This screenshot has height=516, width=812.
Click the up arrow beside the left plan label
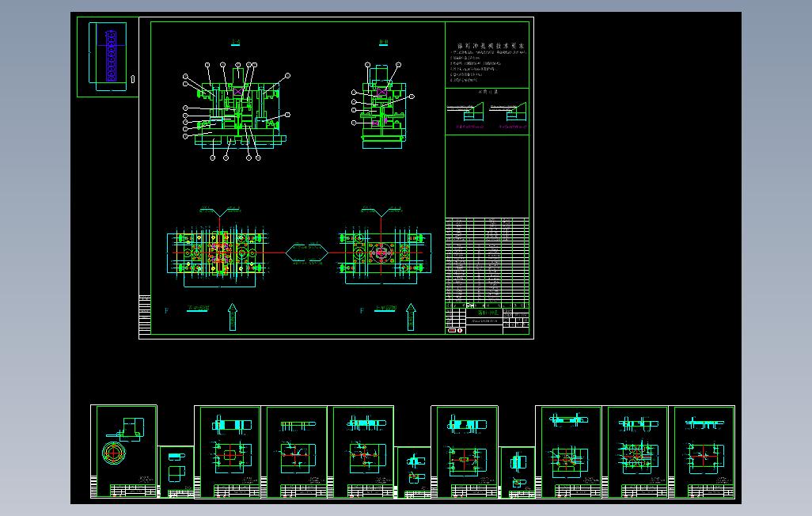(x=233, y=317)
